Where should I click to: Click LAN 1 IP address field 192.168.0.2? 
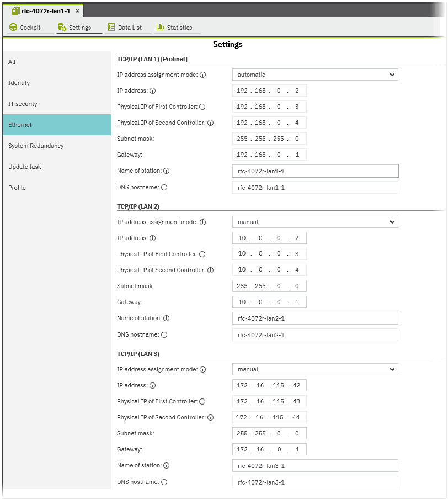[269, 91]
